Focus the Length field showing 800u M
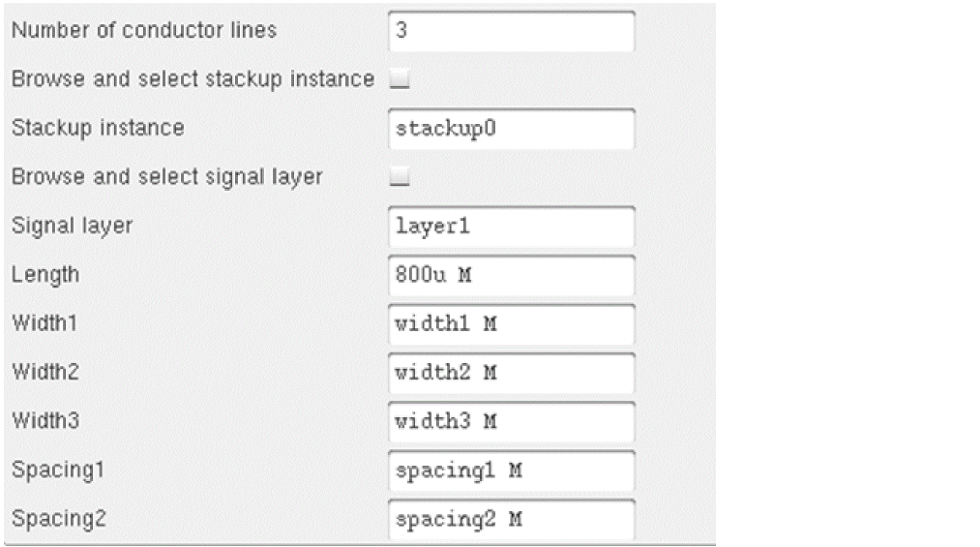This screenshot has height=547, width=980. [x=511, y=276]
